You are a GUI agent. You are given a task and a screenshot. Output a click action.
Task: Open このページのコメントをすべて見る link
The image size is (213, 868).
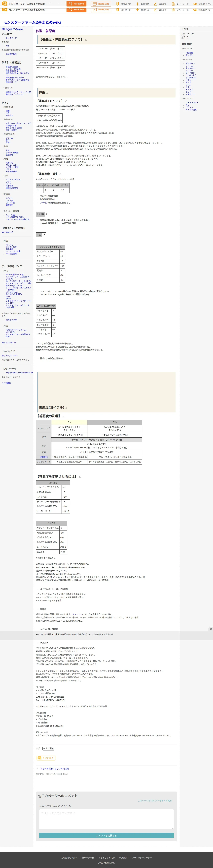155,801
